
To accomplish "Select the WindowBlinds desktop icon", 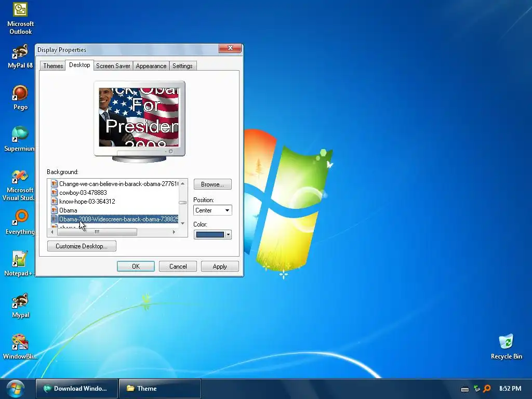I will (20, 347).
